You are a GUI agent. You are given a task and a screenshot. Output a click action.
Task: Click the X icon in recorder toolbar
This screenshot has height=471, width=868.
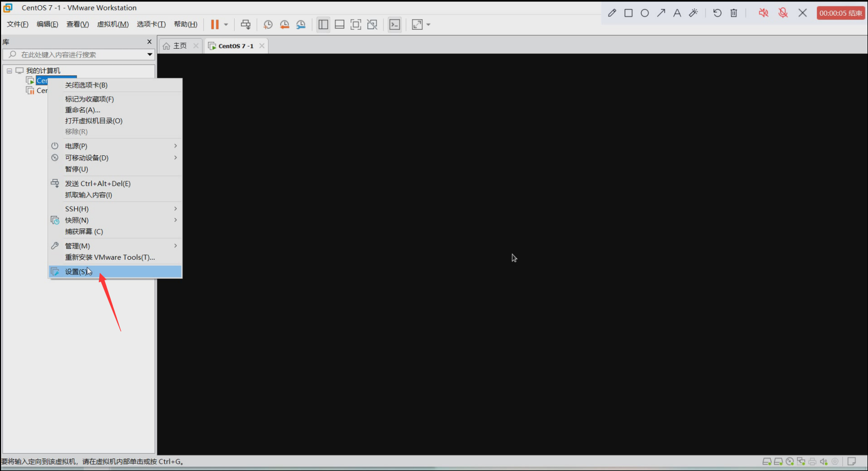pos(803,13)
